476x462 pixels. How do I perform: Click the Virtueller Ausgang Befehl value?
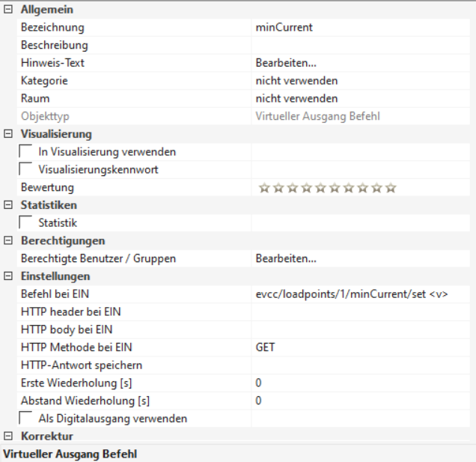click(x=318, y=116)
